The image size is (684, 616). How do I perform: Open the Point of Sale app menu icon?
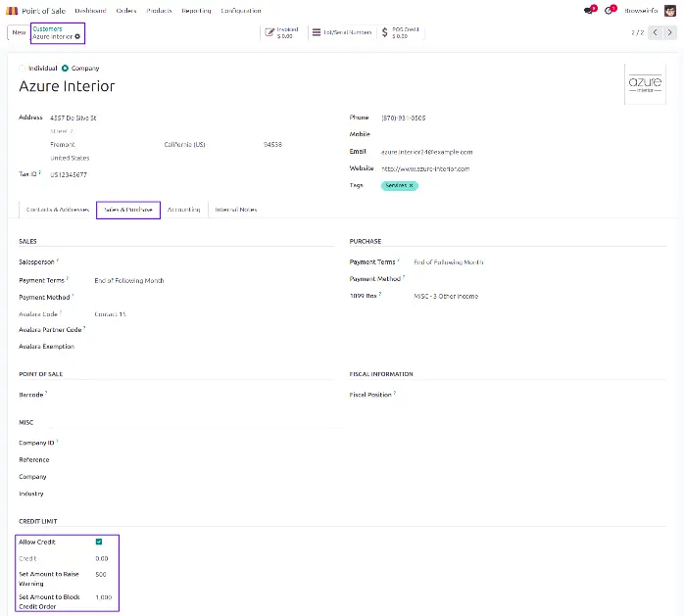coord(13,10)
